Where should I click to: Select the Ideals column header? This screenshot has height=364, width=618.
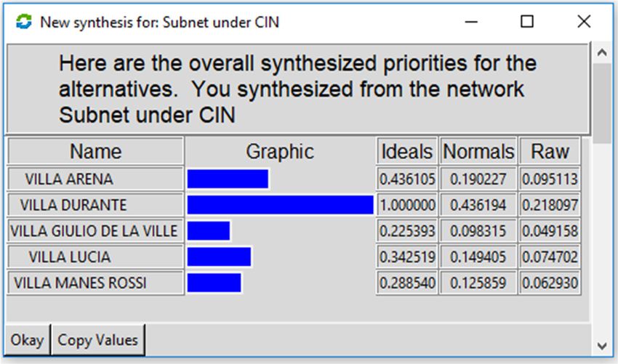tap(407, 151)
